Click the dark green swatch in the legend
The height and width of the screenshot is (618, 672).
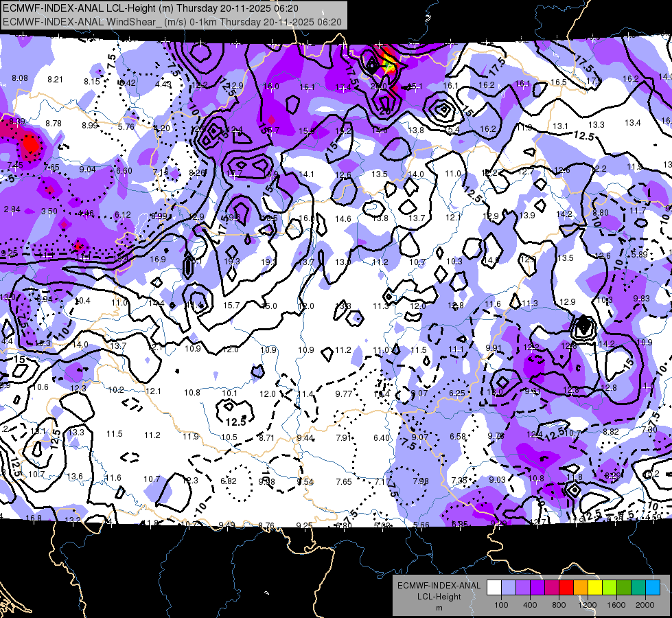click(x=625, y=588)
